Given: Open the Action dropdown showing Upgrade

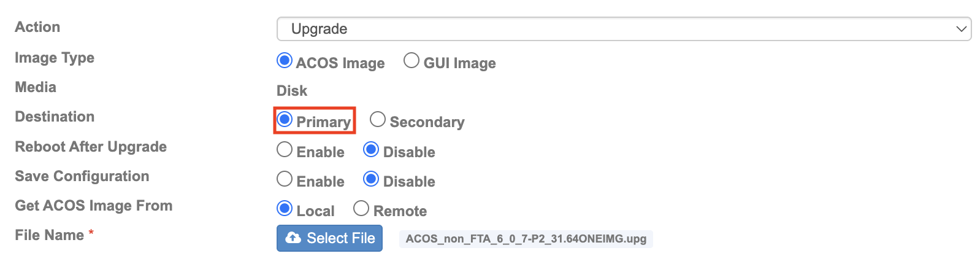Looking at the screenshot, I should pos(624,29).
